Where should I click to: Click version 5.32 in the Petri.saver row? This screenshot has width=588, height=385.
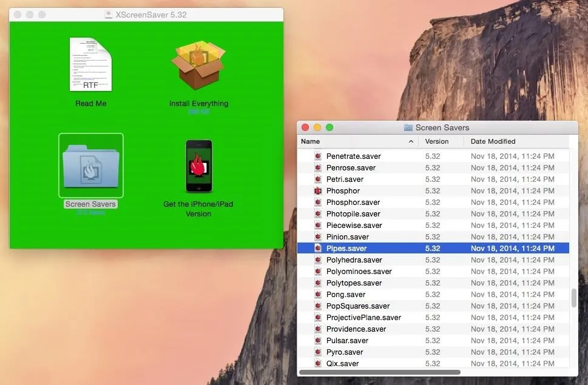[x=433, y=179]
